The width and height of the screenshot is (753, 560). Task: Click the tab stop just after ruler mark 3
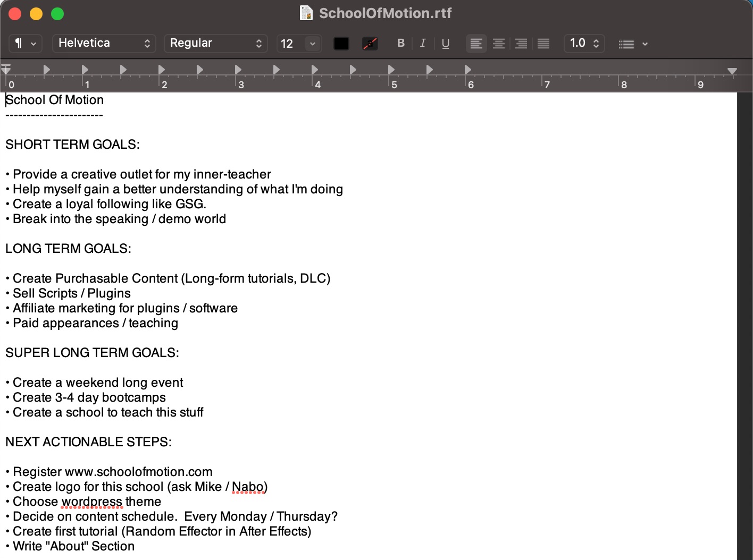tap(238, 69)
